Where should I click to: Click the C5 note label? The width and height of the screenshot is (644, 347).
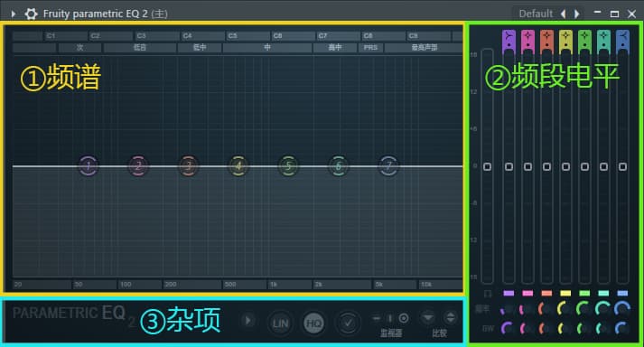click(x=232, y=36)
